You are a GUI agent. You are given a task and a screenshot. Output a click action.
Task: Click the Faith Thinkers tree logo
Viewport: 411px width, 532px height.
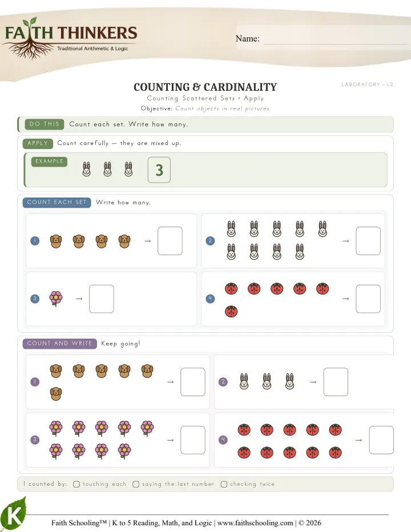coord(70,38)
